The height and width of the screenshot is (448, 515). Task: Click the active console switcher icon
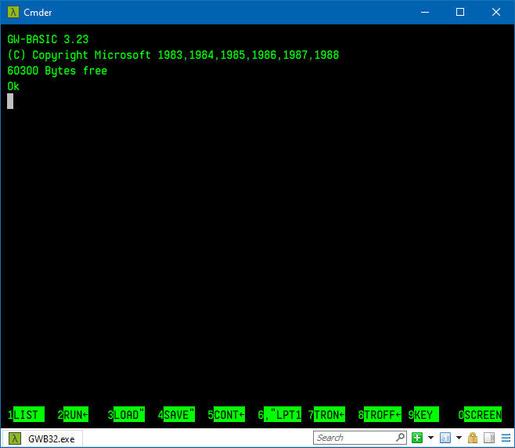445,438
